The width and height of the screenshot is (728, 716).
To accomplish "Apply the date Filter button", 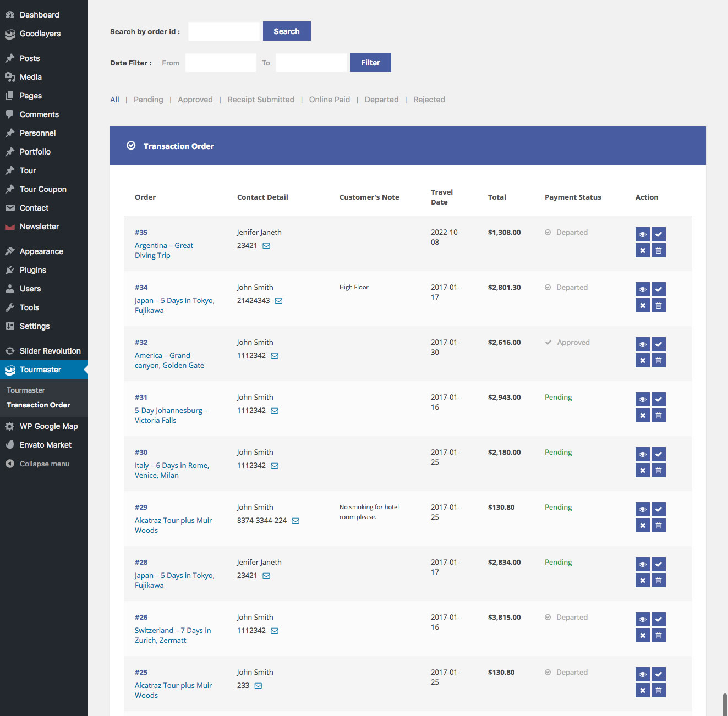I will pos(370,63).
